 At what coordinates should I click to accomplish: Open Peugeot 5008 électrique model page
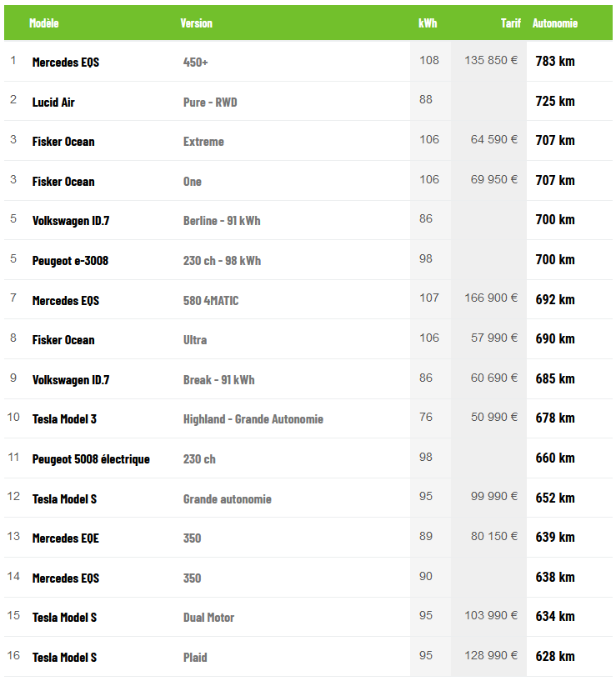coord(91,459)
